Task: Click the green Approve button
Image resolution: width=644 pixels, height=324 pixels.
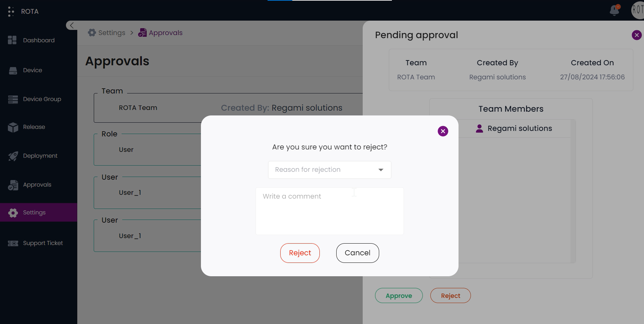Action: pos(398,295)
